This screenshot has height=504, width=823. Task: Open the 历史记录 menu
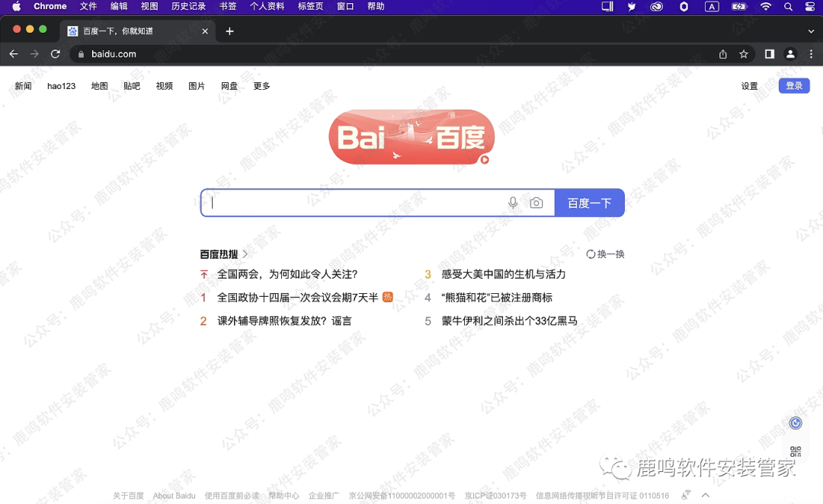(188, 6)
